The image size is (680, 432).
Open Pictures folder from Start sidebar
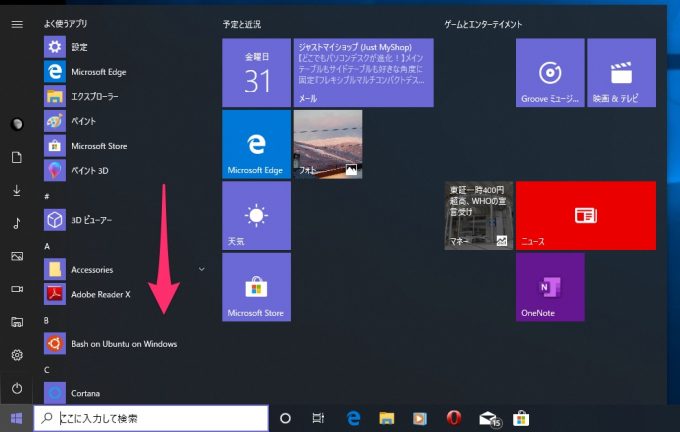point(17,256)
